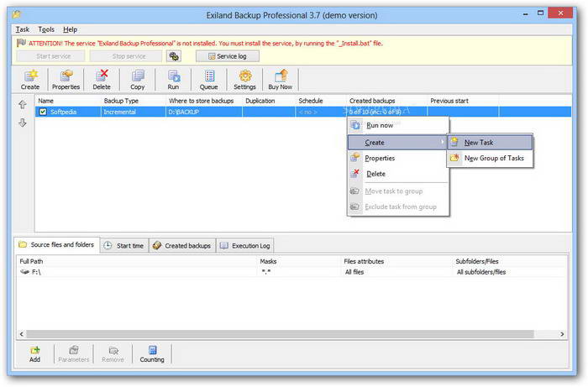Switch to Start time tab
588x387 pixels.
coord(124,246)
